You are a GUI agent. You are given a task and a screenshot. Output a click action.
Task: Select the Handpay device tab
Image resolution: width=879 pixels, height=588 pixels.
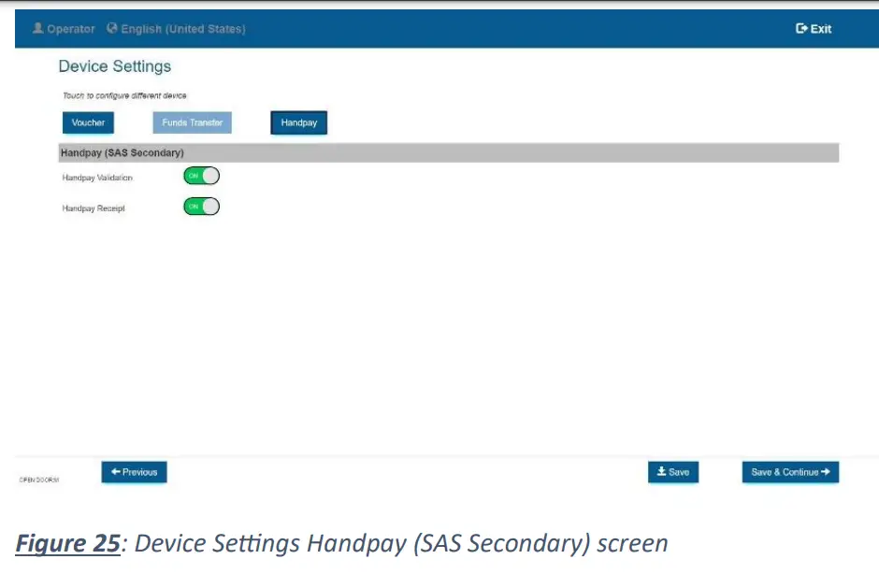(x=298, y=123)
